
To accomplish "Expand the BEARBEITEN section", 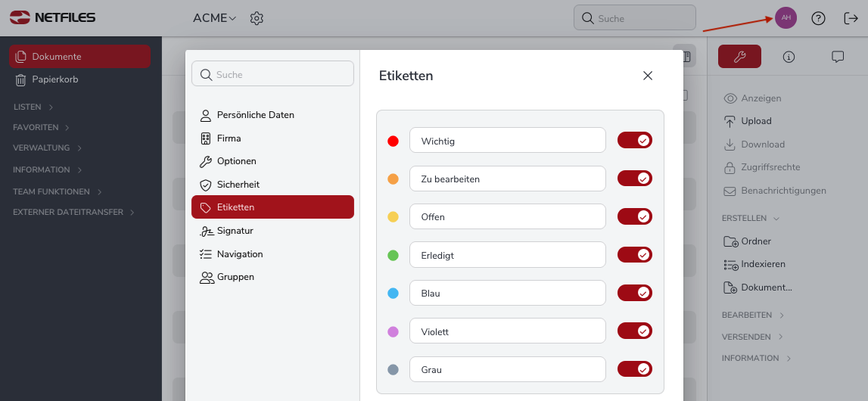I will click(753, 315).
